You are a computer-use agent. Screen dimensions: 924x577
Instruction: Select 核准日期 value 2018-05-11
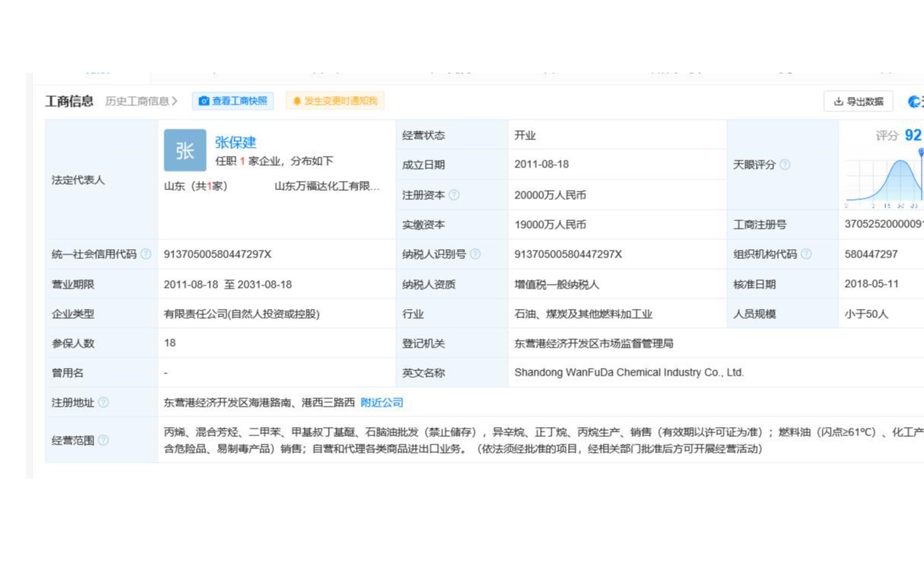(872, 284)
